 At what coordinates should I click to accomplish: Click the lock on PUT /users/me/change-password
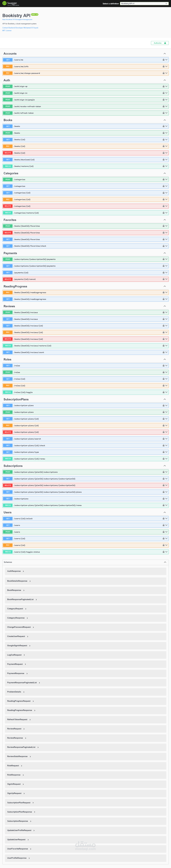163,73
